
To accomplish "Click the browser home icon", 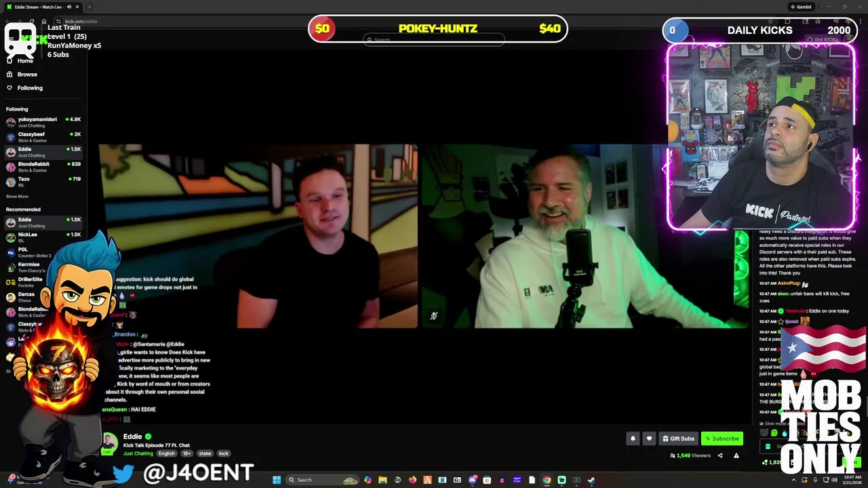I will (x=44, y=21).
